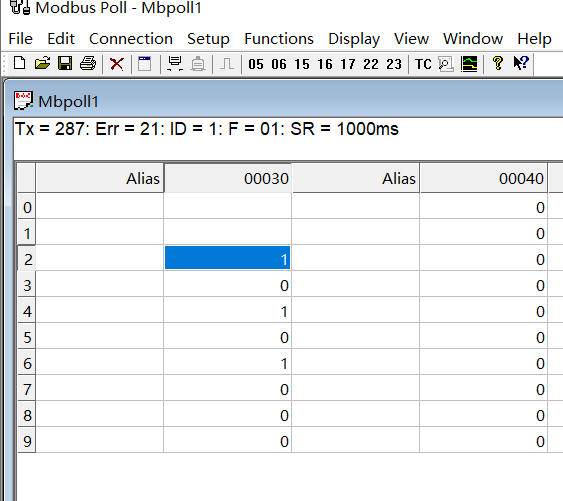Viewport: 563px width, 501px height.
Task: Open the real-time chart icon
Action: pyautogui.click(x=469, y=64)
